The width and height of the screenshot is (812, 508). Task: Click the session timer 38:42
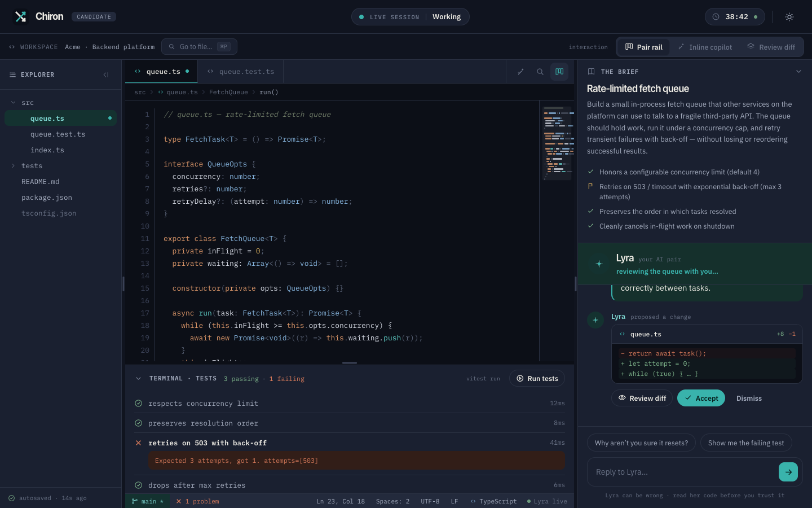coord(735,17)
